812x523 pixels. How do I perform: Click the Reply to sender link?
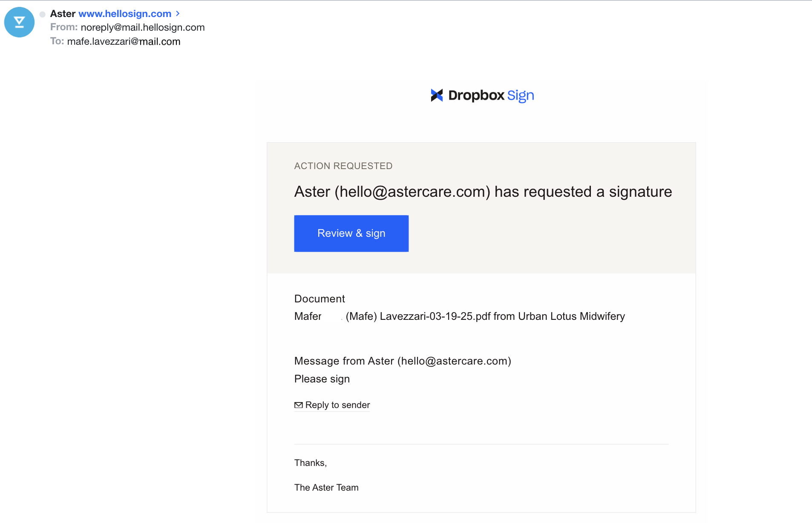pos(337,405)
